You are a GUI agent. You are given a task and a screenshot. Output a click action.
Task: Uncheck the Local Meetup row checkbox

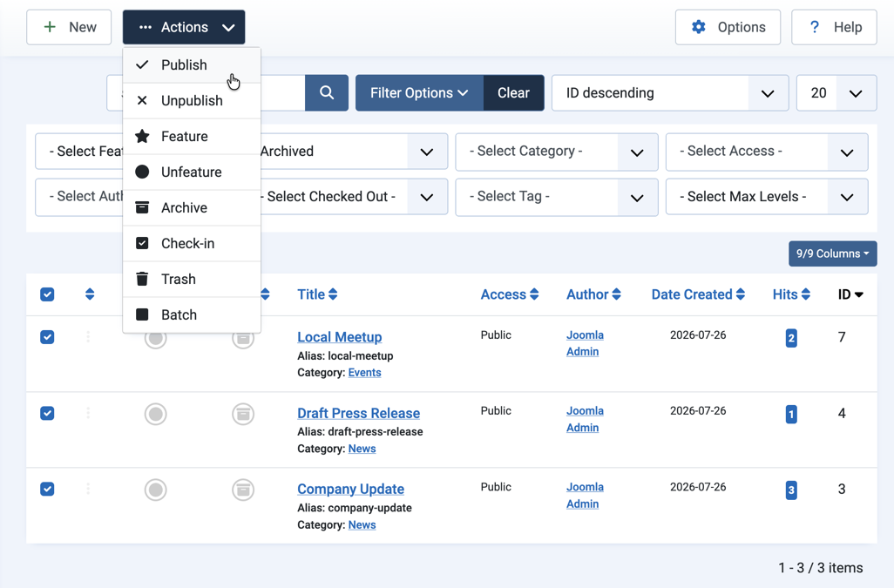tap(47, 337)
